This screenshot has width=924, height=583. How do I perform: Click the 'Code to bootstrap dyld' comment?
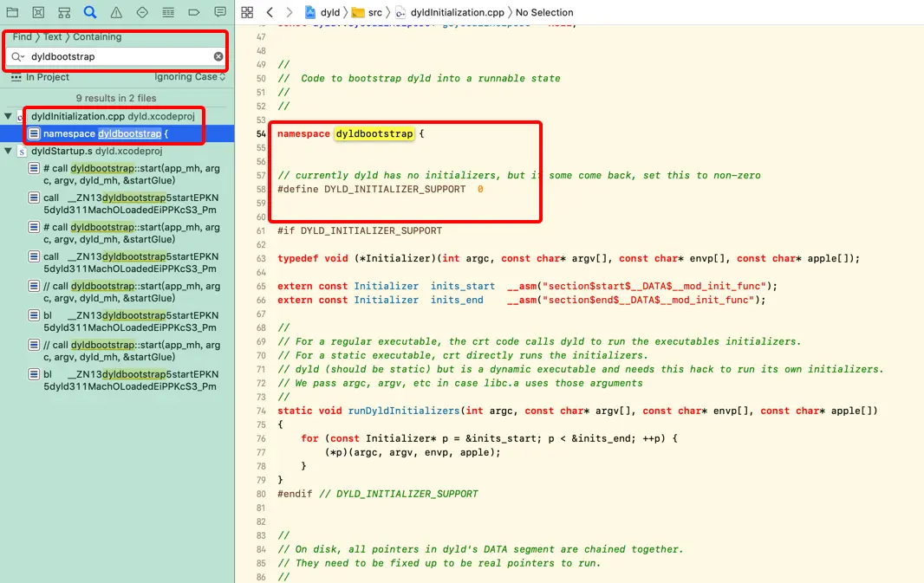(419, 78)
